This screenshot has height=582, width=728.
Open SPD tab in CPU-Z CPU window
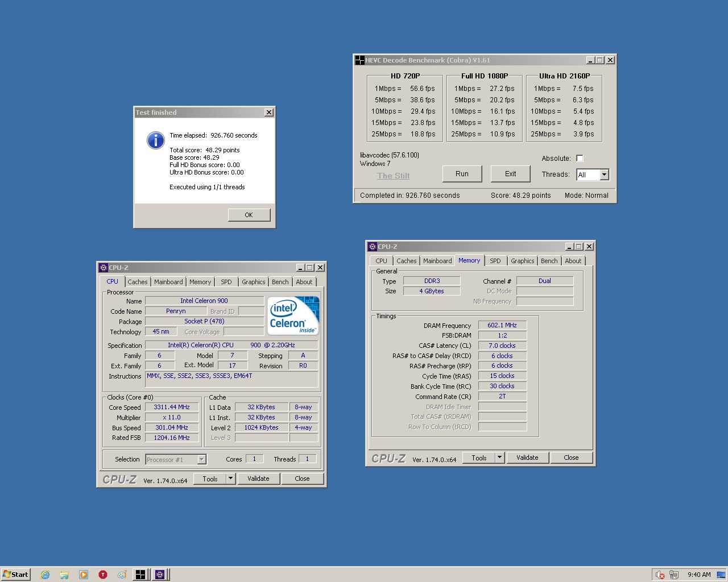(226, 282)
